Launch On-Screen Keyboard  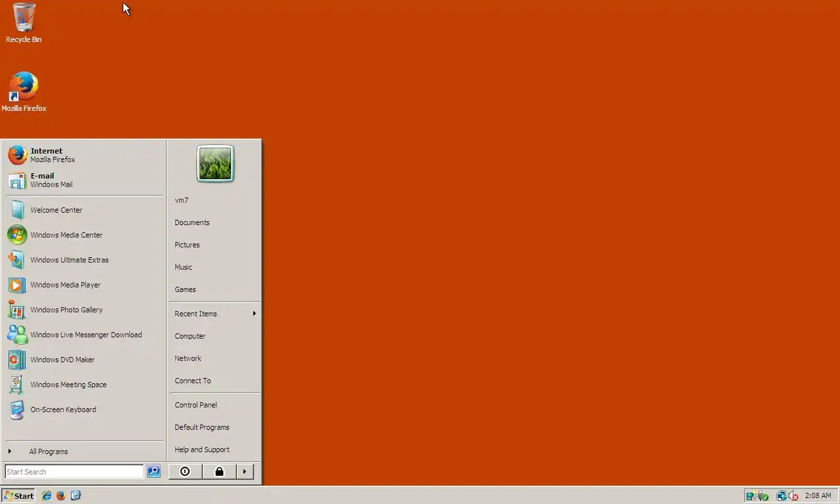tap(85, 409)
